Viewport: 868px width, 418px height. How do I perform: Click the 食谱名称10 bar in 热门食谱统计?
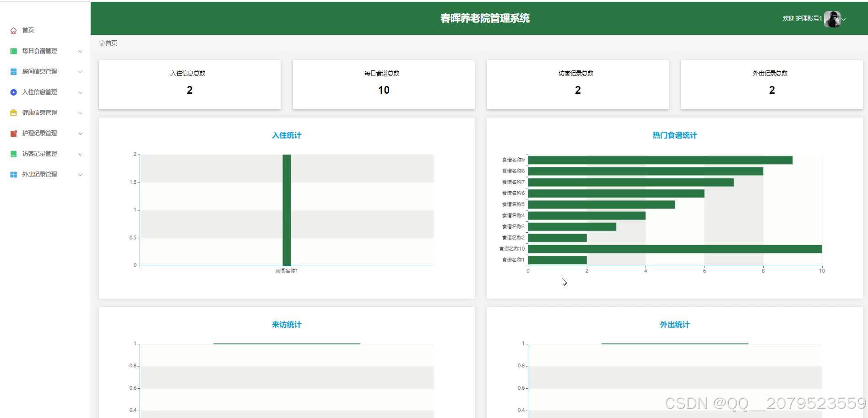673,248
